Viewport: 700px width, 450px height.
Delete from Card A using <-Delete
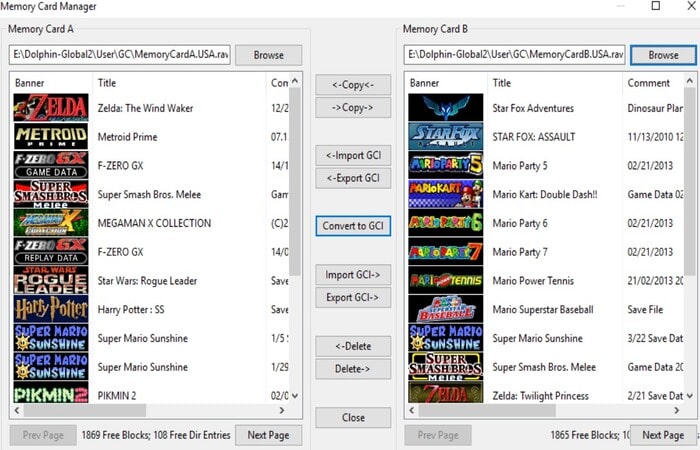click(x=353, y=346)
